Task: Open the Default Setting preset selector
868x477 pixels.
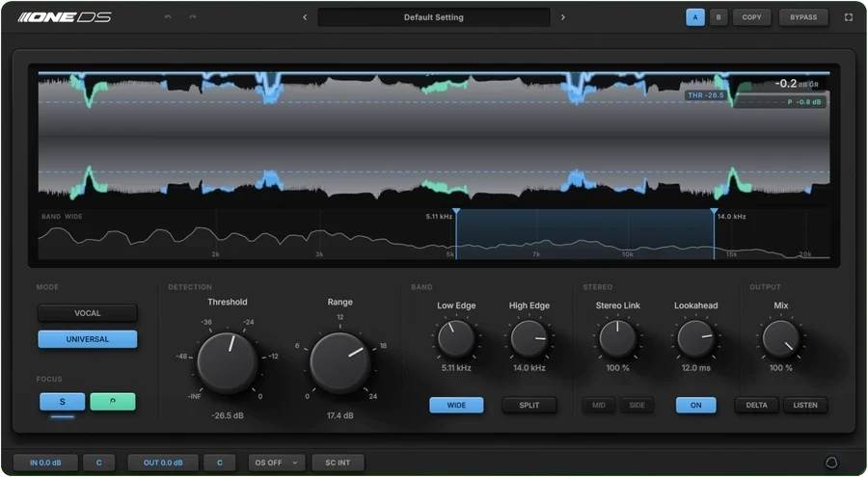Action: click(433, 17)
